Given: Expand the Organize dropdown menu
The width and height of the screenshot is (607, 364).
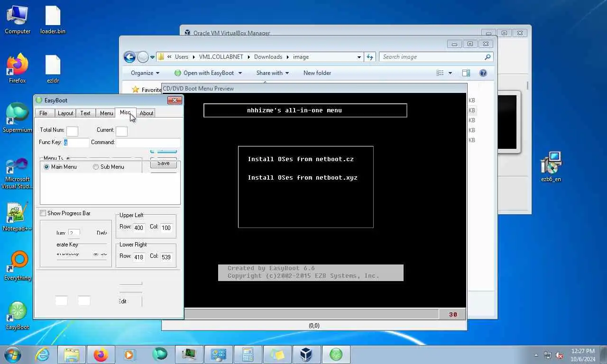Looking at the screenshot, I should [x=145, y=73].
